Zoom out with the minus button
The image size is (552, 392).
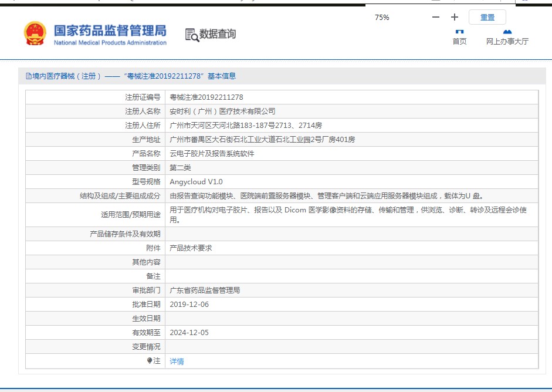click(435, 18)
